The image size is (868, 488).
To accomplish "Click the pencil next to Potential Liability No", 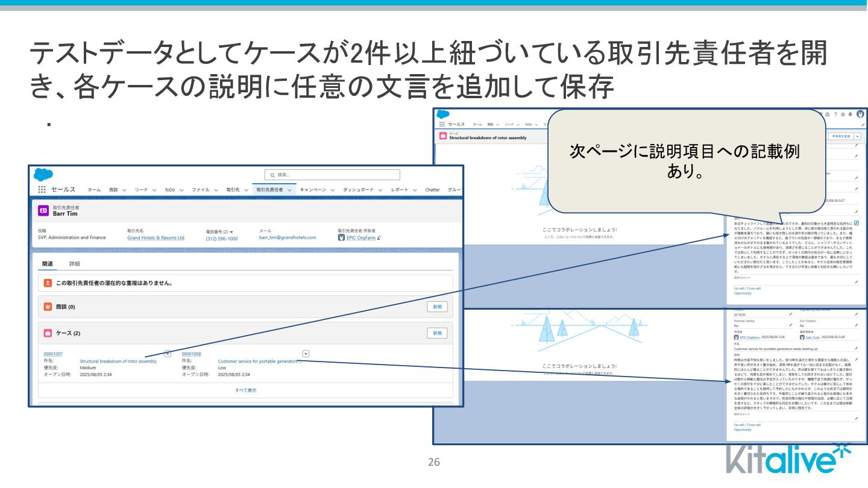I will tap(791, 325).
